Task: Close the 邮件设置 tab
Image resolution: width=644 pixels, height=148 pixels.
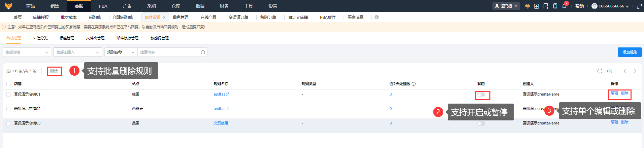Action: [164, 17]
